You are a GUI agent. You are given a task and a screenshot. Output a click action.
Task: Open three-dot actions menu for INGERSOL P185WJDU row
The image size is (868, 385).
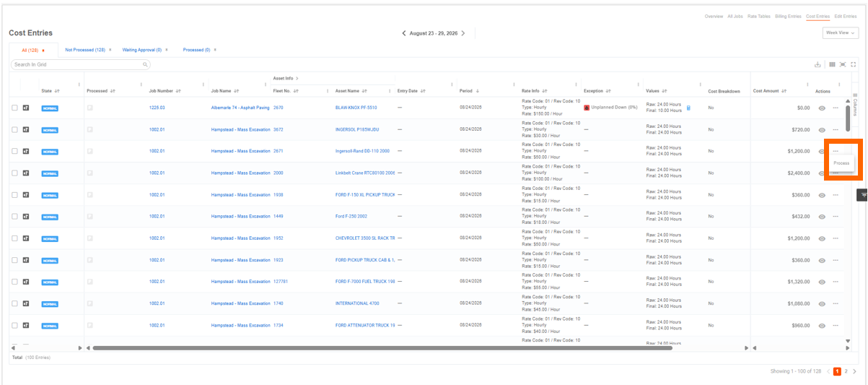[x=836, y=129]
